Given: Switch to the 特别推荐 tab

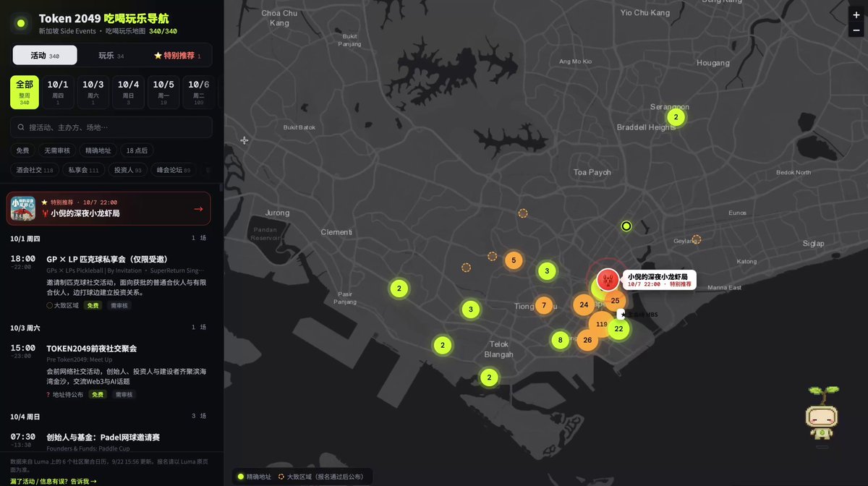Looking at the screenshot, I should pyautogui.click(x=177, y=56).
